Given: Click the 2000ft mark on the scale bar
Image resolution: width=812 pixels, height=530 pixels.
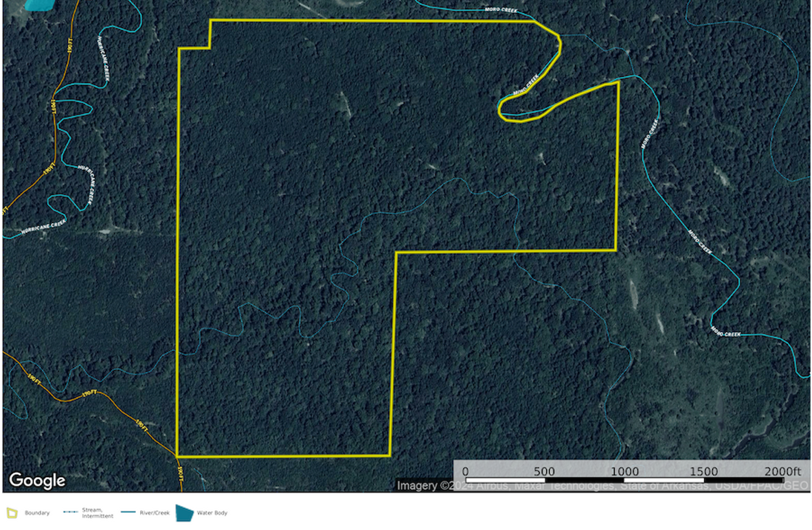Looking at the screenshot, I should [783, 472].
